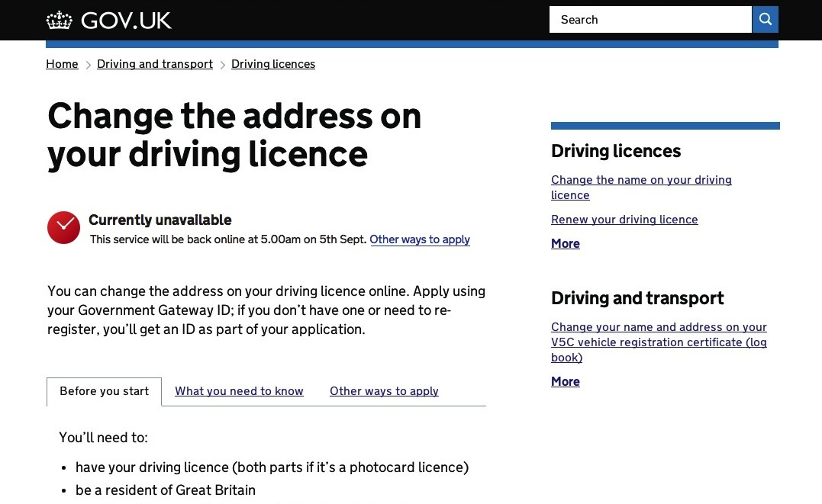Click the magnifying glass search button
822x504 pixels.
[765, 19]
